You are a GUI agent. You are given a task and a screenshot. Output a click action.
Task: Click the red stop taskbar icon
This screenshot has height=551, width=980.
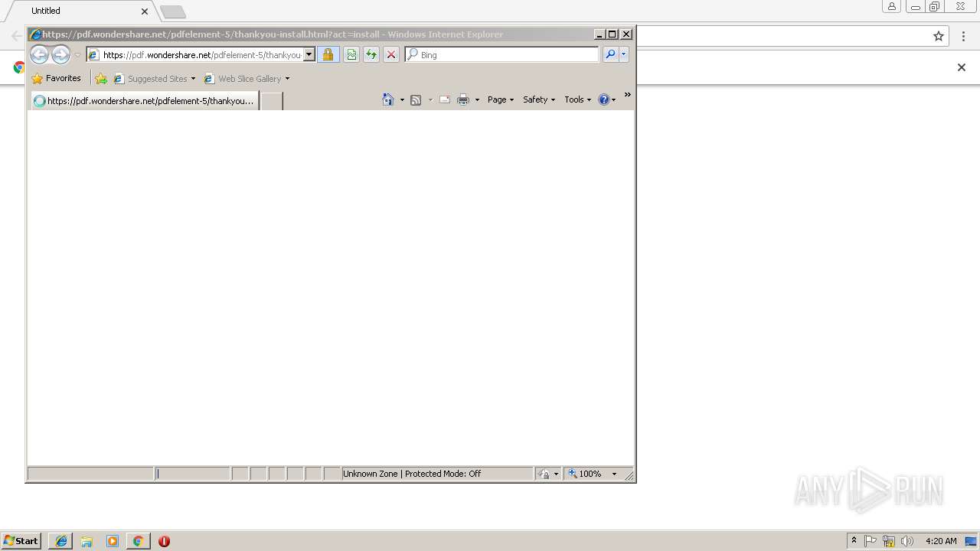[x=164, y=541]
